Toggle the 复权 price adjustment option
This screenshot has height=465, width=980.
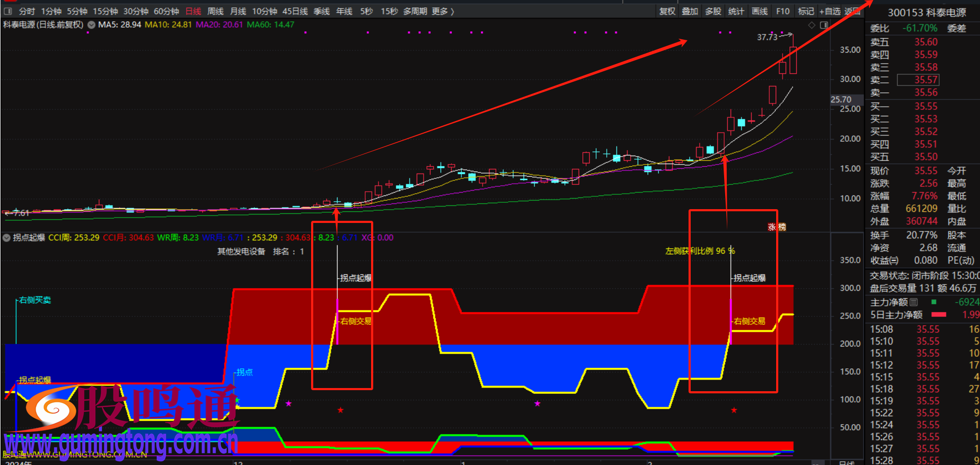667,11
